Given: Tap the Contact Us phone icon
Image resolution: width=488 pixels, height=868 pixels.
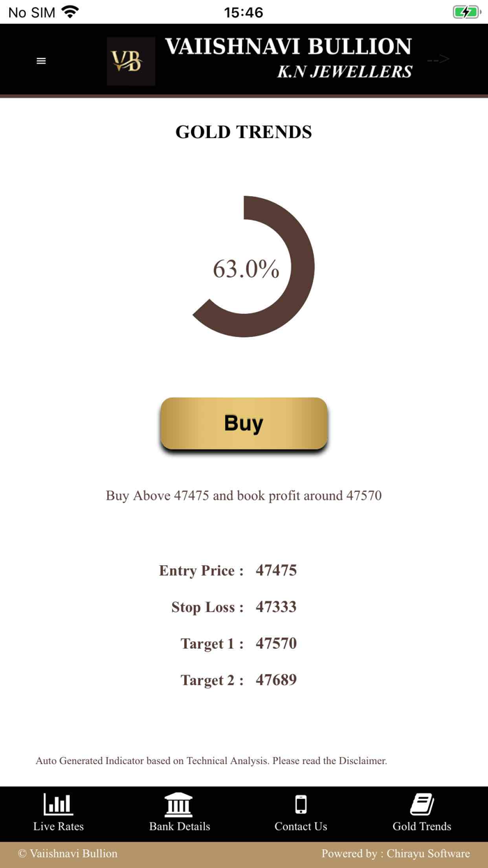Looking at the screenshot, I should click(x=300, y=805).
